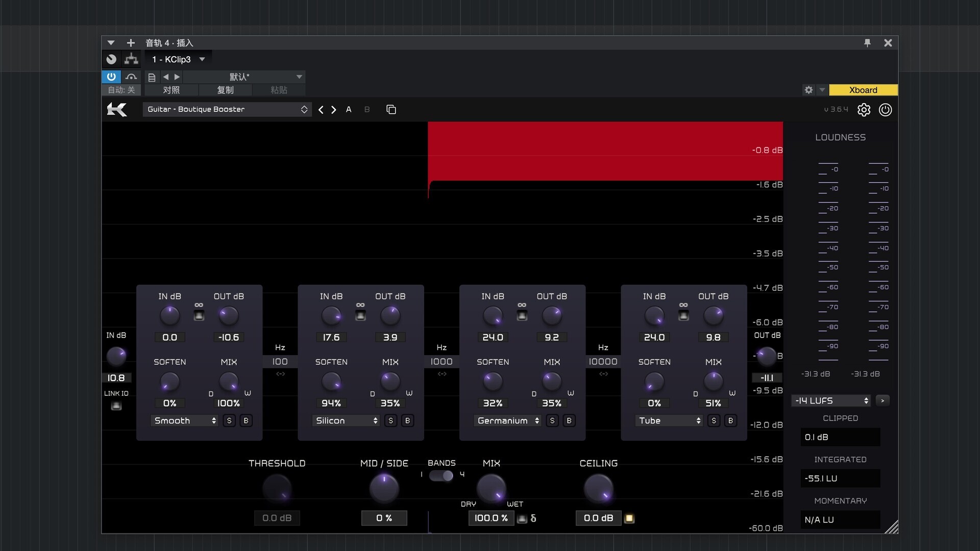
Task: Click the 10000 Hz crossover value
Action: (x=603, y=361)
